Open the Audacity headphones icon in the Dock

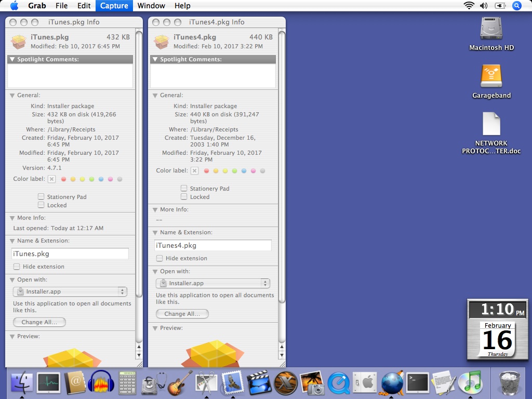(x=101, y=383)
